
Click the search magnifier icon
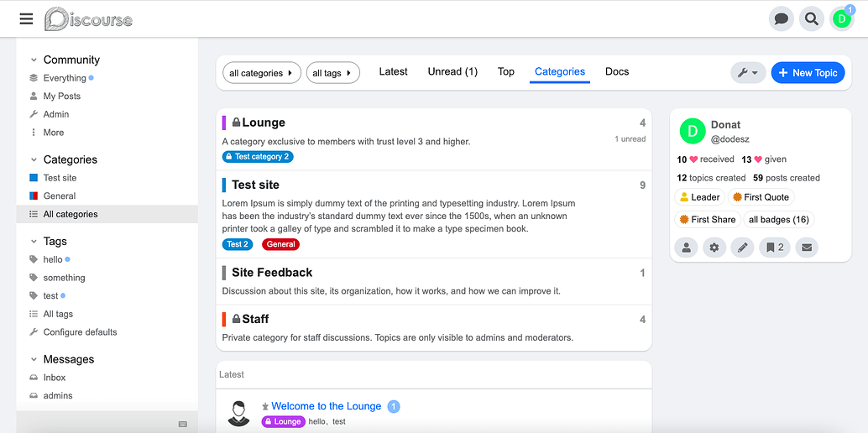(811, 18)
